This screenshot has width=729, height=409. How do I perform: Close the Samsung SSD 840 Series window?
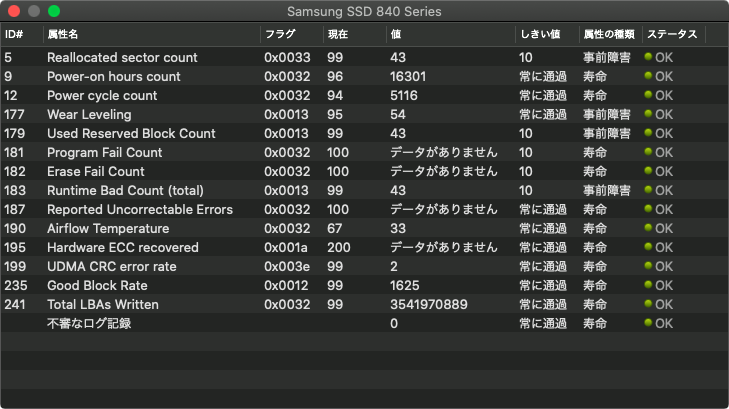point(14,11)
